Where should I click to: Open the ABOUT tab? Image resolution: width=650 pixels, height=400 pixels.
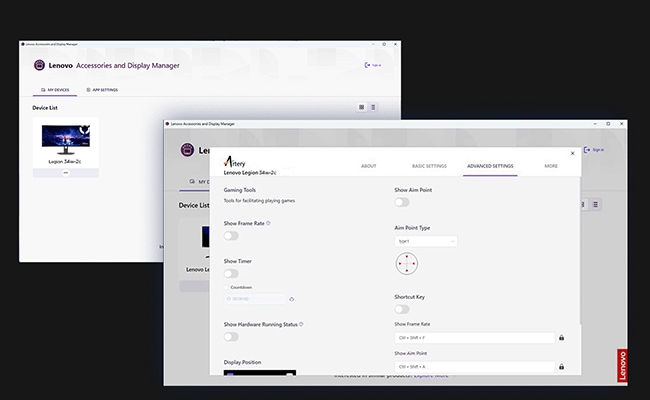click(x=369, y=166)
